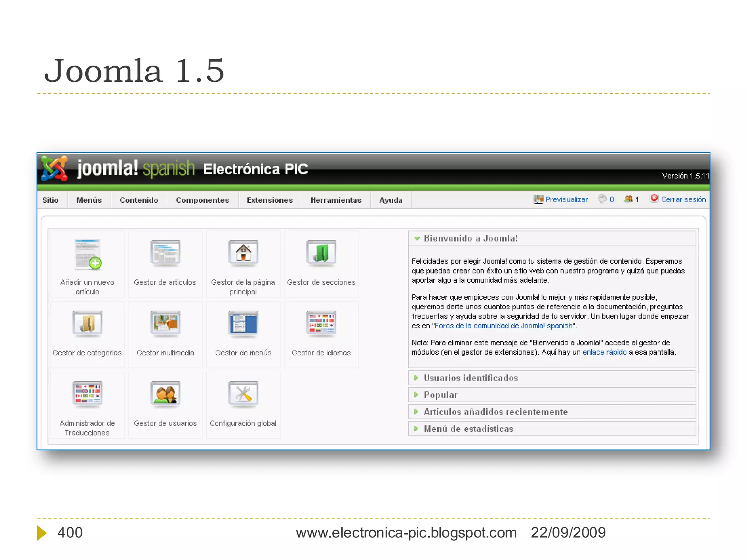Open Foros de la comunidad de Joomla! spanish link
This screenshot has width=747, height=560.
(503, 326)
